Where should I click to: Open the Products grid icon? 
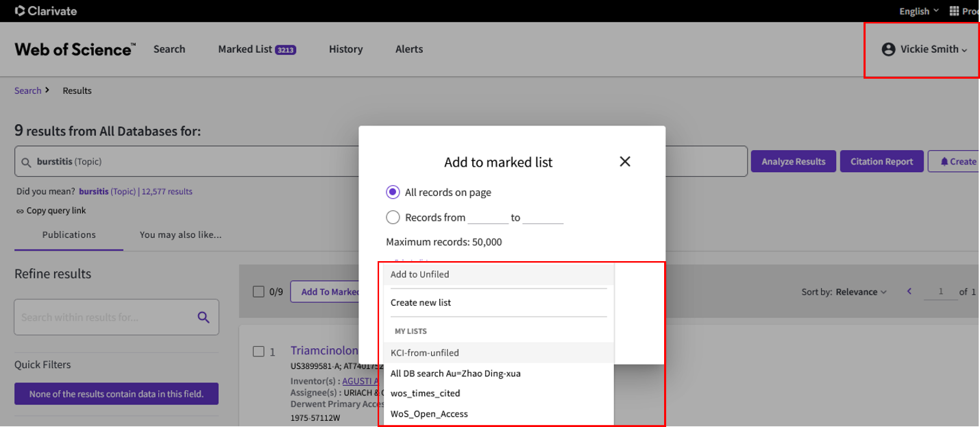pyautogui.click(x=954, y=11)
